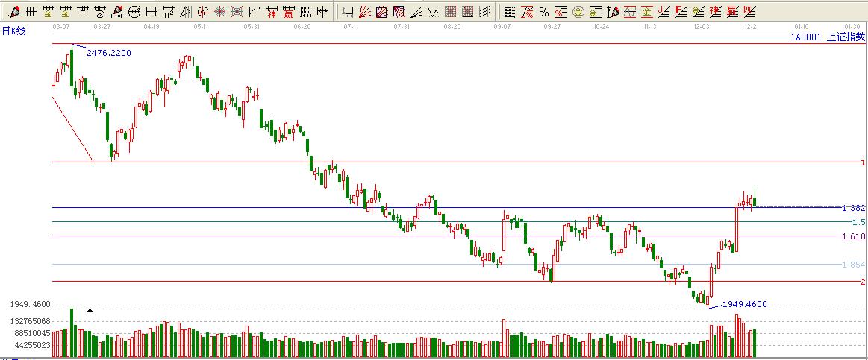The image size is (868, 360).
Task: Select the zigzag wave line tool
Action: click(x=433, y=11)
